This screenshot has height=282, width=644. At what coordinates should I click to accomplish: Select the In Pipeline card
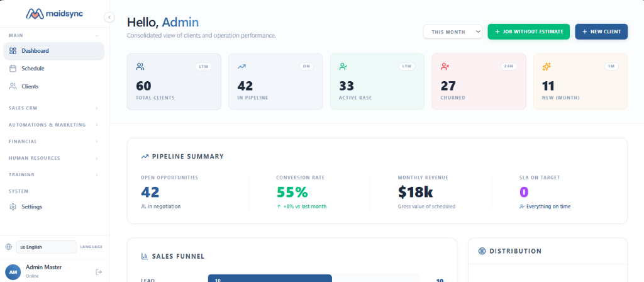tap(275, 82)
